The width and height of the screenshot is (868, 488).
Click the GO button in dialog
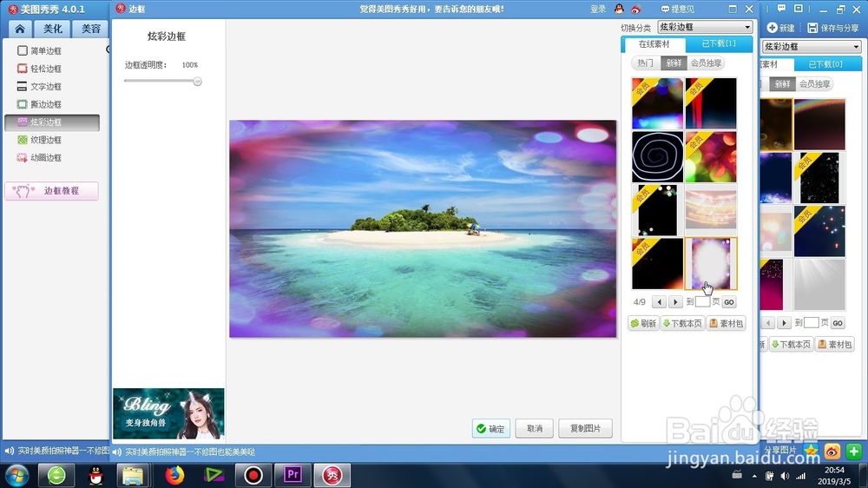[729, 302]
